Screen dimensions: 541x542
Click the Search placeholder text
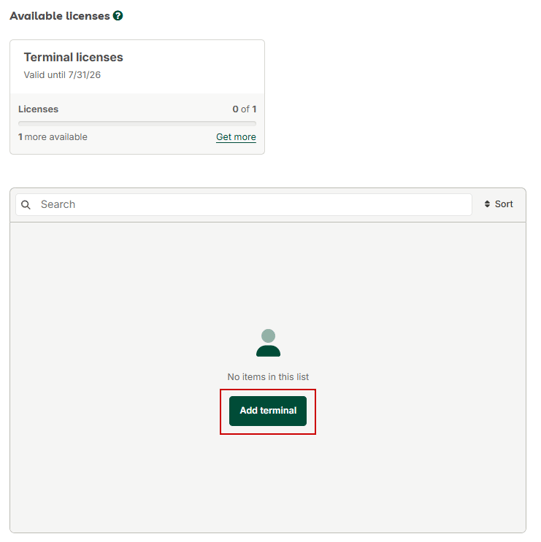(x=58, y=205)
